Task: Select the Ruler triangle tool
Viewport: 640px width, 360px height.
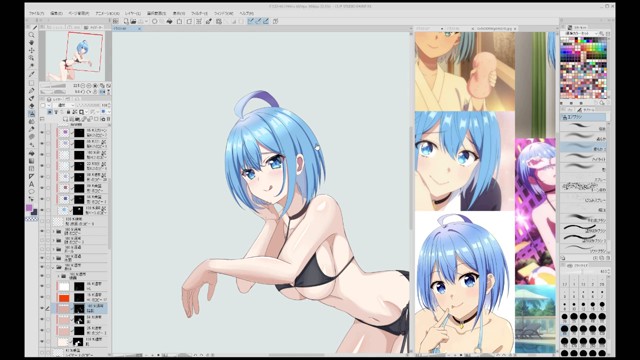Action: [31, 176]
